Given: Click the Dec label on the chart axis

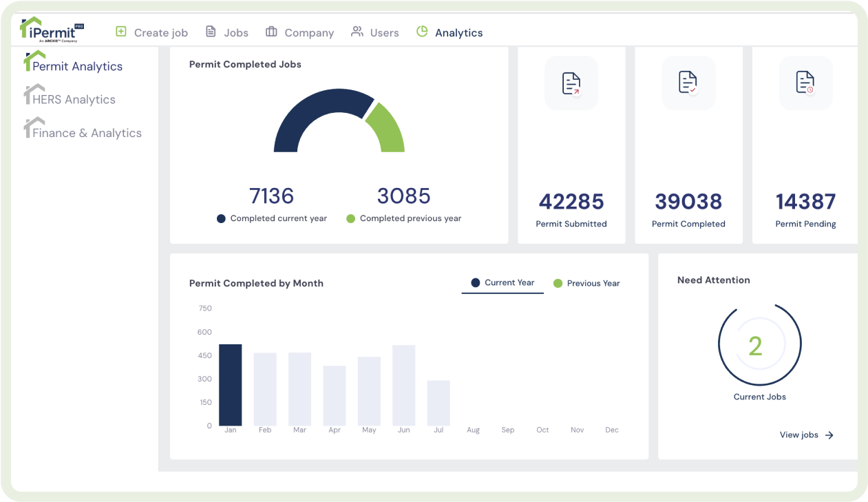Looking at the screenshot, I should coord(612,430).
